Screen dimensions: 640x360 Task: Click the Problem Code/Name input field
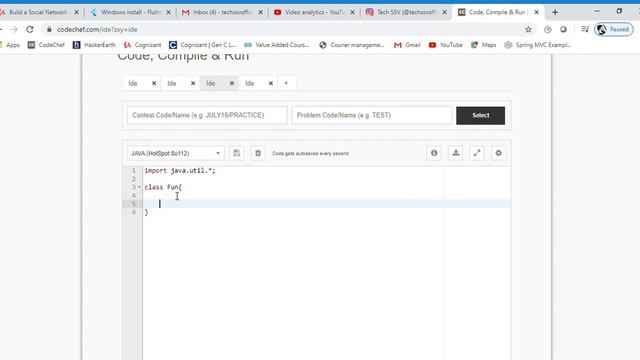pos(371,115)
